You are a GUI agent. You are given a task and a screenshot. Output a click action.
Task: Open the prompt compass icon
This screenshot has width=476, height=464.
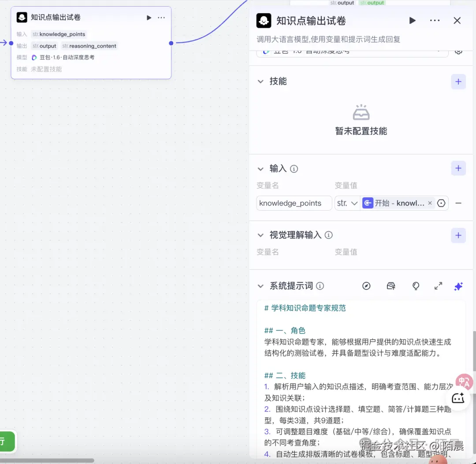(367, 286)
